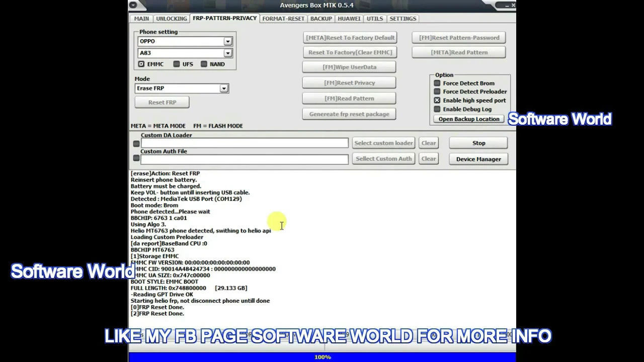Clear the custom DA loader path

[429, 143]
